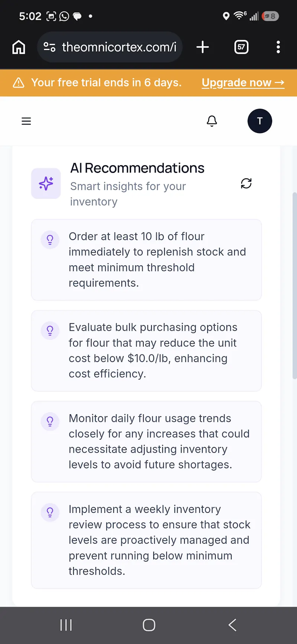Click the page scrollbar on the right edge
This screenshot has width=297, height=644.
point(295,285)
